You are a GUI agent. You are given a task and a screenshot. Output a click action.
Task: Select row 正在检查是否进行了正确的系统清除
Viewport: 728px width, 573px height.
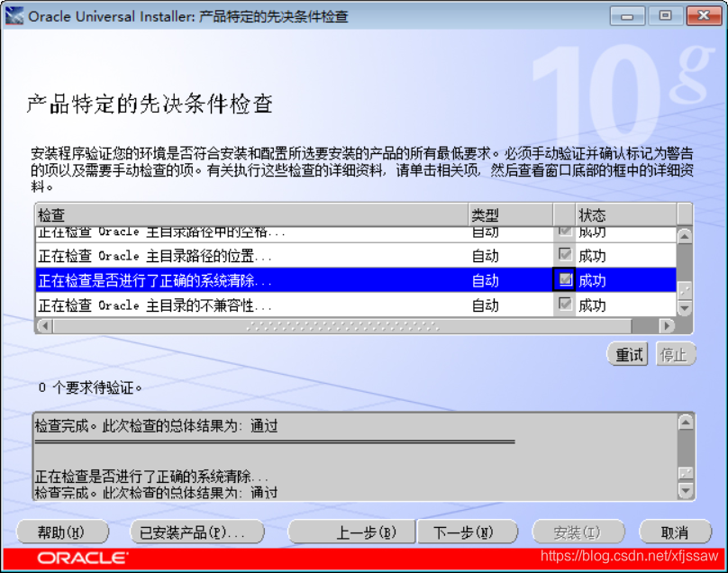[x=356, y=280]
